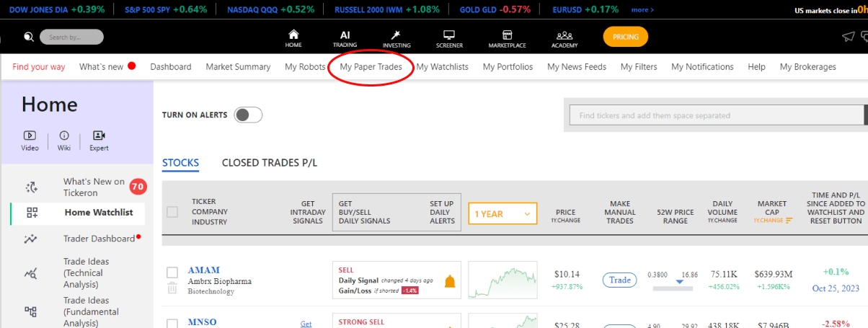Click the Fundamental Analysis Trade Ideas icon
Image resolution: width=868 pixels, height=328 pixels.
[31, 311]
